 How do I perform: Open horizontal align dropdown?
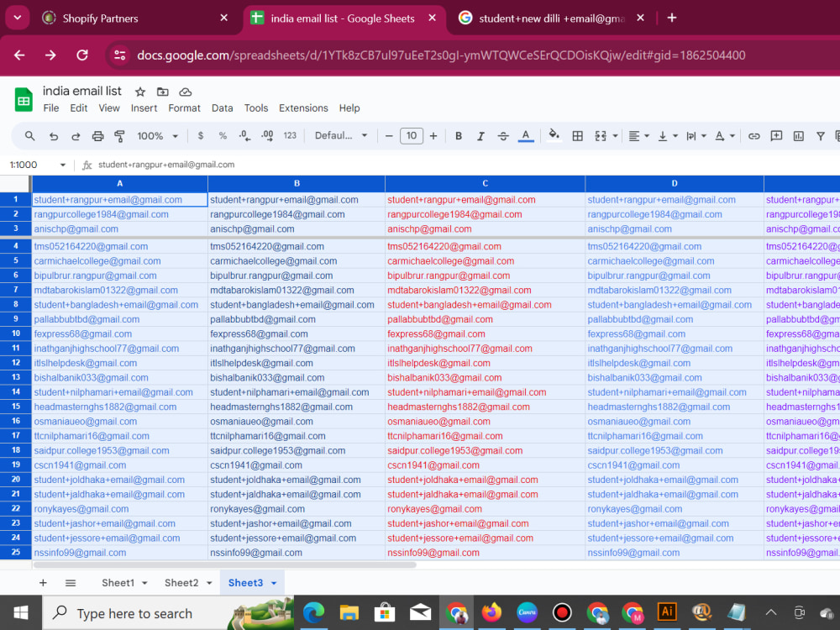(x=638, y=136)
